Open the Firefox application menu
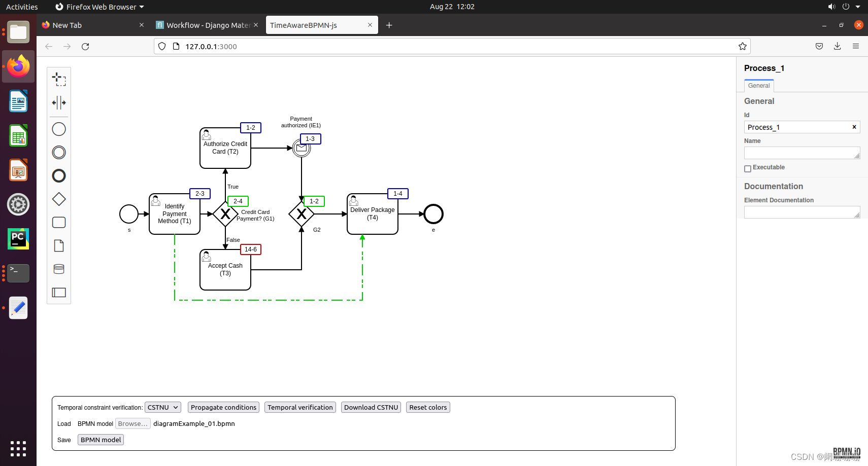This screenshot has width=868, height=466. pos(856,46)
